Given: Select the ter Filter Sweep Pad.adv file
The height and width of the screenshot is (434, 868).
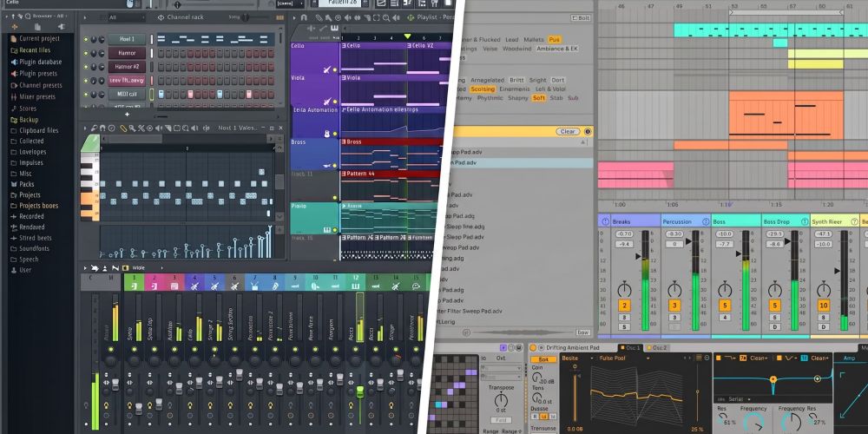Looking at the screenshot, I should (x=470, y=311).
